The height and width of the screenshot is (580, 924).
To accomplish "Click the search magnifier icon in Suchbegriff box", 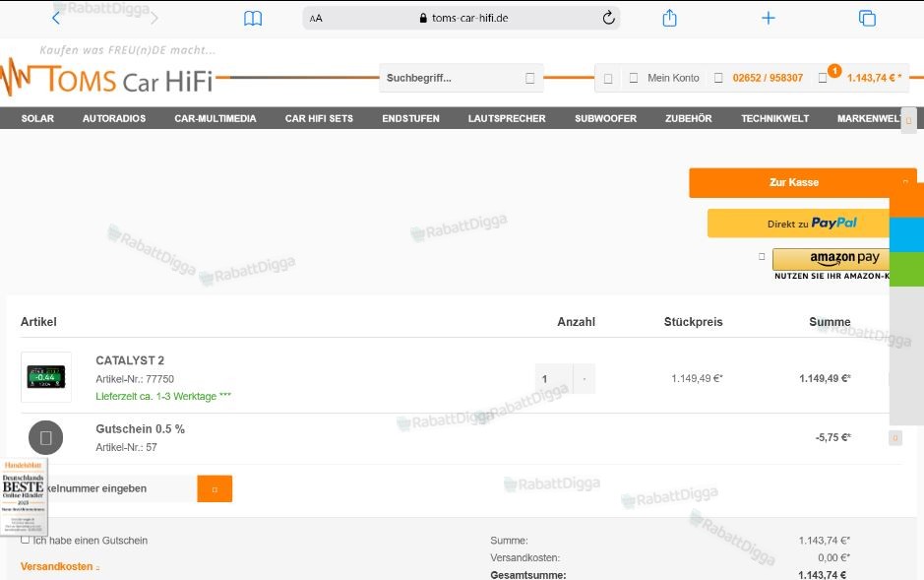I will tap(529, 78).
